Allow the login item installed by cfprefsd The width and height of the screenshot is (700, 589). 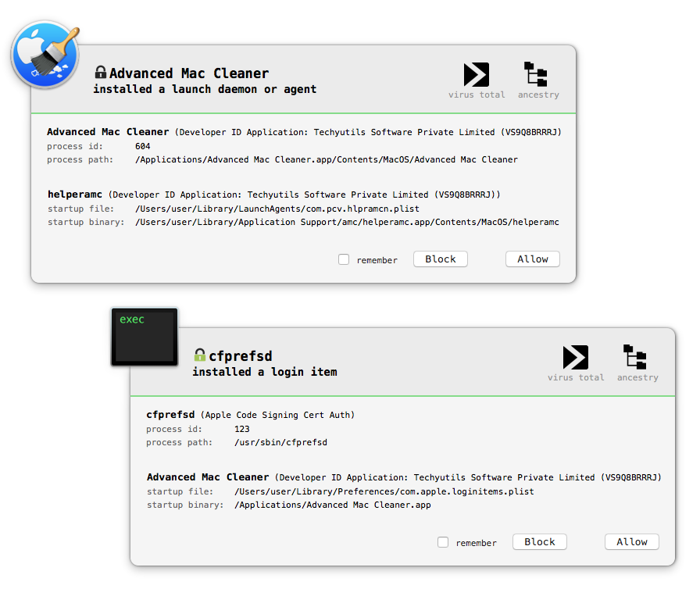tap(632, 541)
